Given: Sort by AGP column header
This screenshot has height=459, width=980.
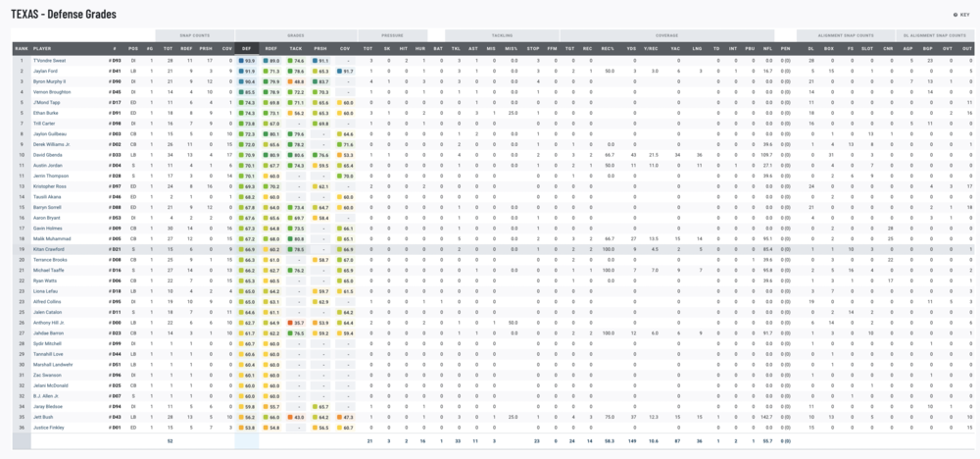Looking at the screenshot, I should tap(909, 48).
